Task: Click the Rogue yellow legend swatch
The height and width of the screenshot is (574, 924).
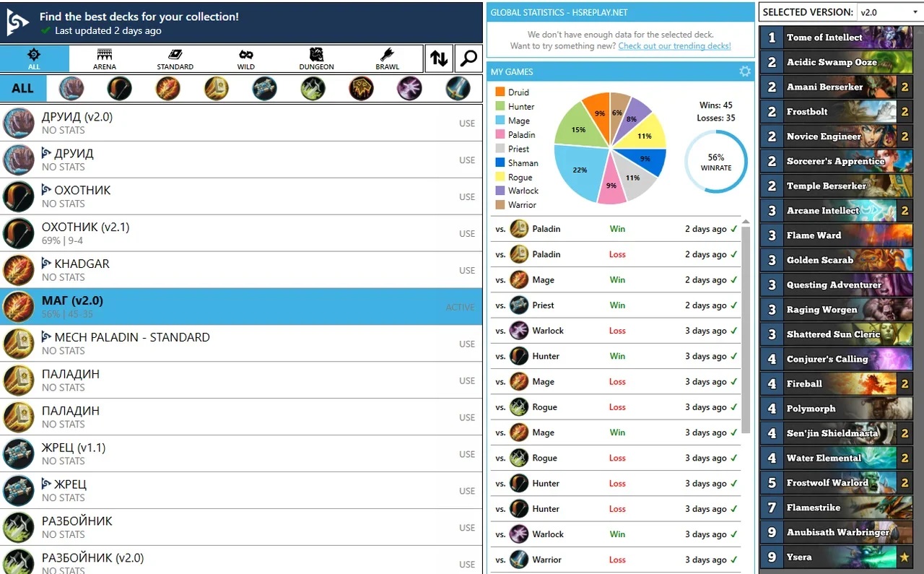Action: click(500, 177)
